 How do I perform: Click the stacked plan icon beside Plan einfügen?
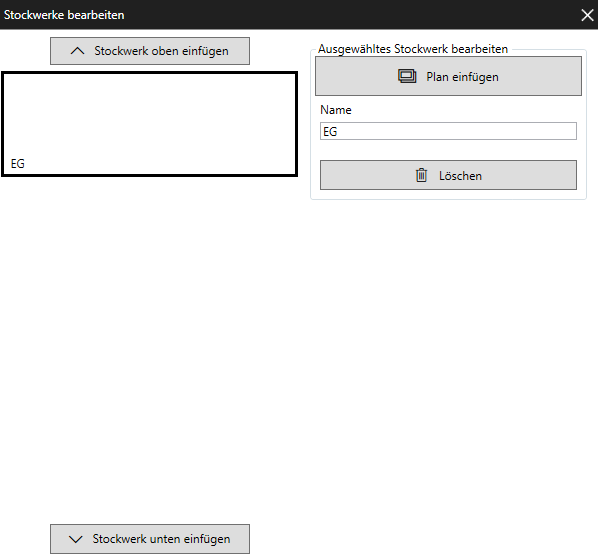(x=407, y=76)
